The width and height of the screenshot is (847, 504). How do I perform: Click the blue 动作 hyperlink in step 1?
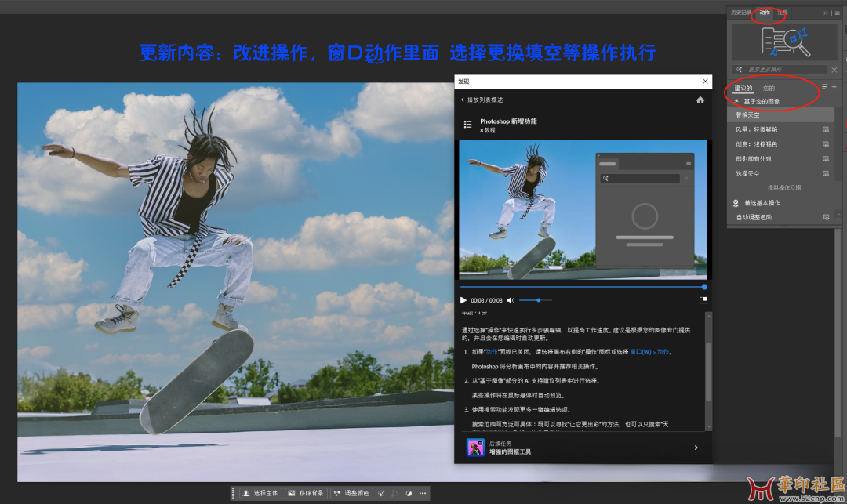tap(492, 352)
